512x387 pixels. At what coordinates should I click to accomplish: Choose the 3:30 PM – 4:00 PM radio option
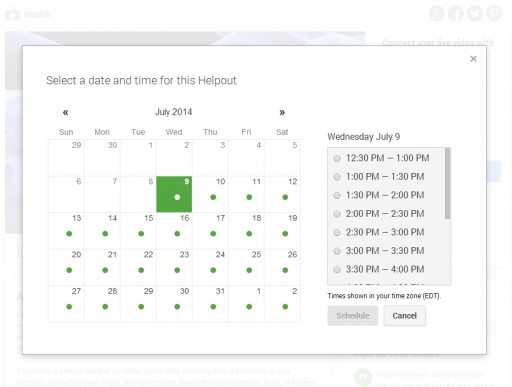[337, 269]
